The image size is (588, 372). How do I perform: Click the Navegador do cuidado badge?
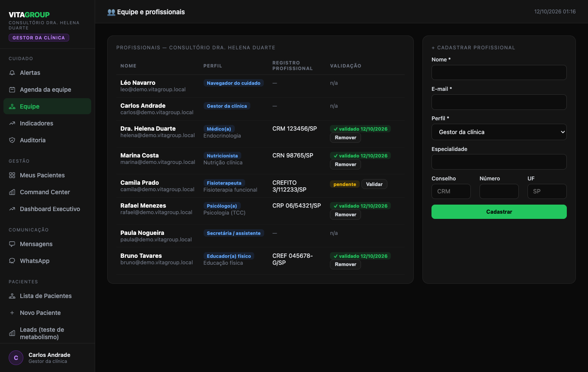[233, 83]
